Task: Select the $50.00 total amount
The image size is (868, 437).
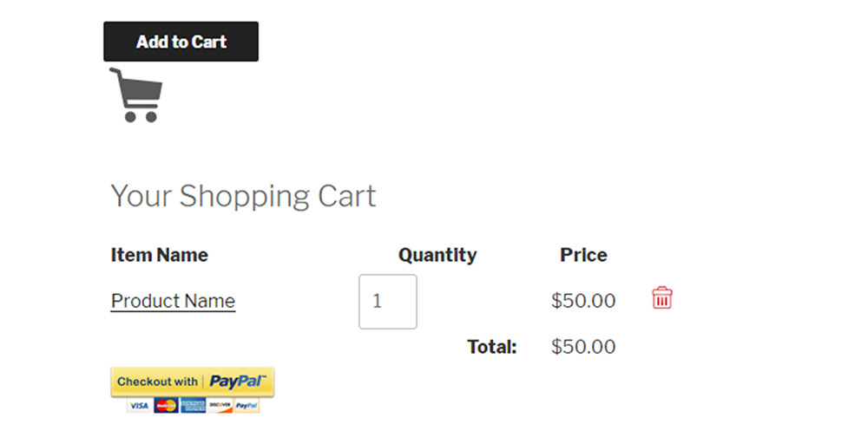Action: 583,347
